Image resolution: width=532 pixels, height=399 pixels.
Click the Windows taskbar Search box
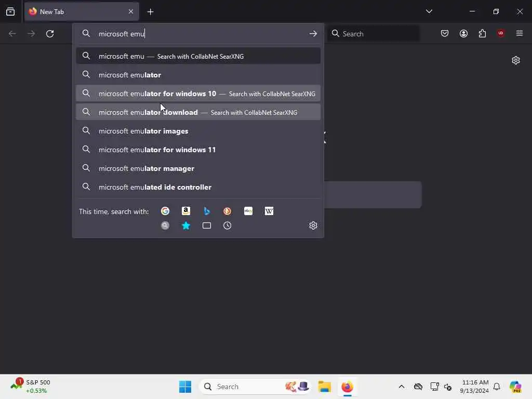255,387
